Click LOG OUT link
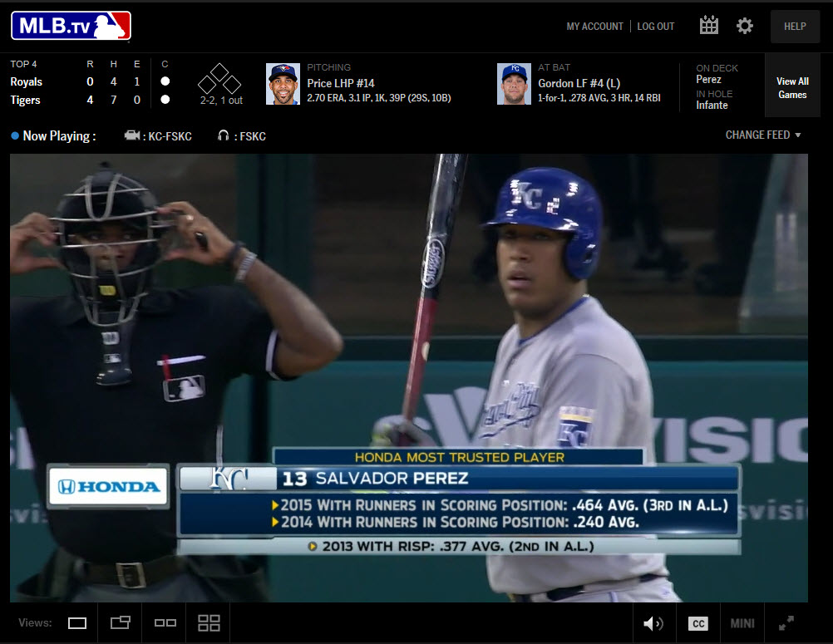This screenshot has height=644, width=833. pyautogui.click(x=656, y=27)
